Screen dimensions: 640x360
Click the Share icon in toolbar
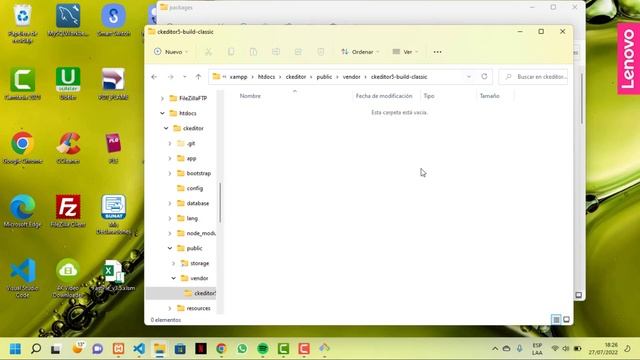pos(298,52)
